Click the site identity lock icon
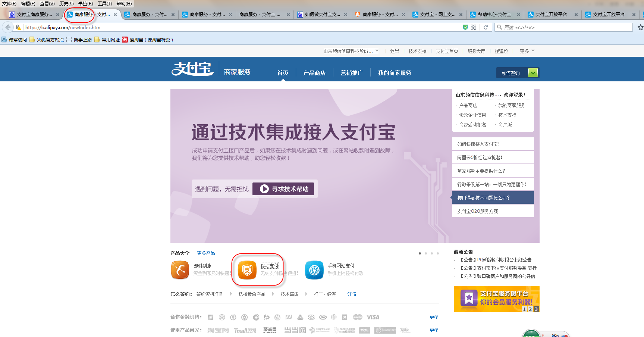 coord(18,27)
